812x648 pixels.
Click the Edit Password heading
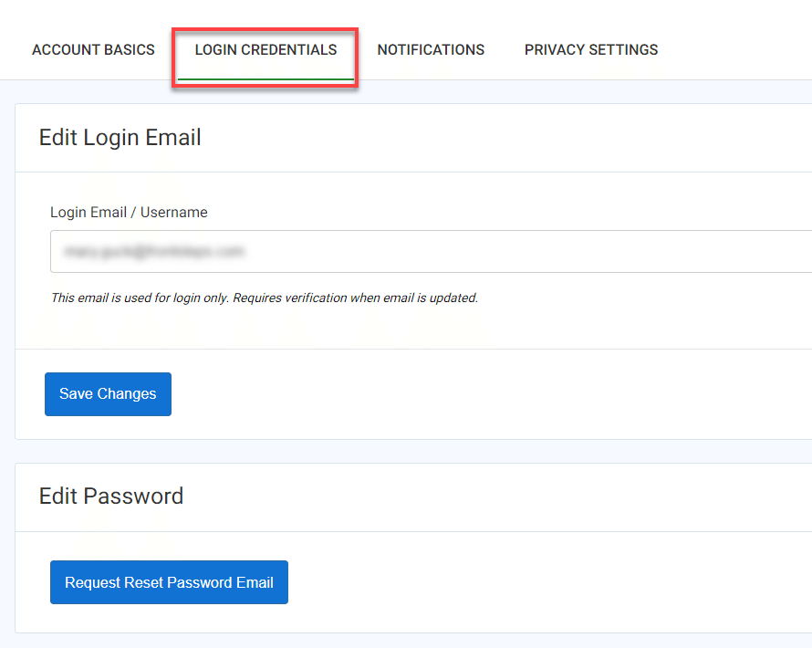coord(111,496)
